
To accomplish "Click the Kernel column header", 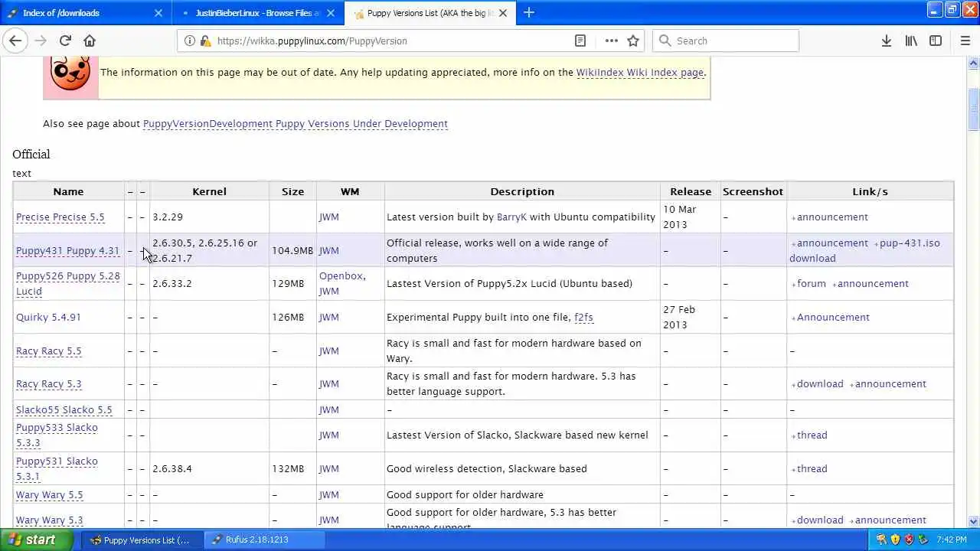I will tap(209, 191).
